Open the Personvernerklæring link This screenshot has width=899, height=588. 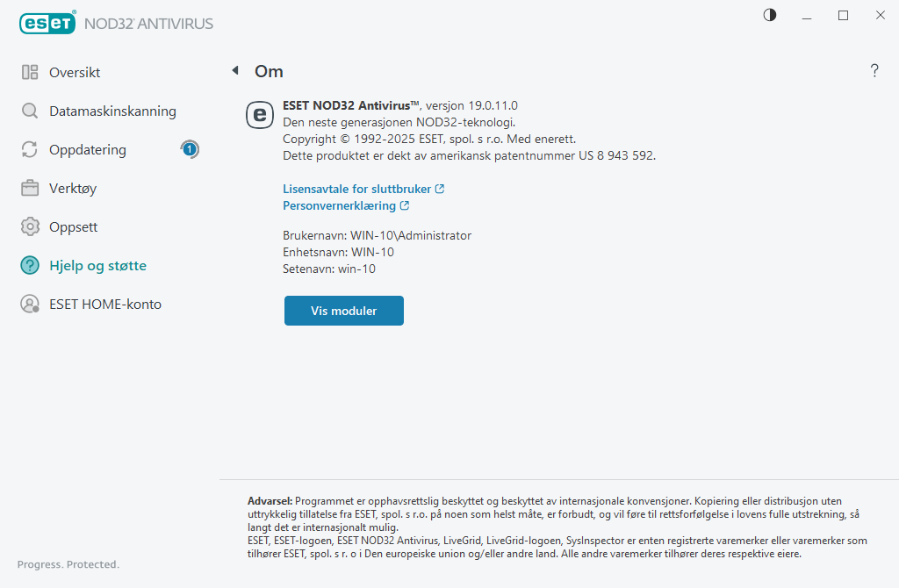pos(340,205)
